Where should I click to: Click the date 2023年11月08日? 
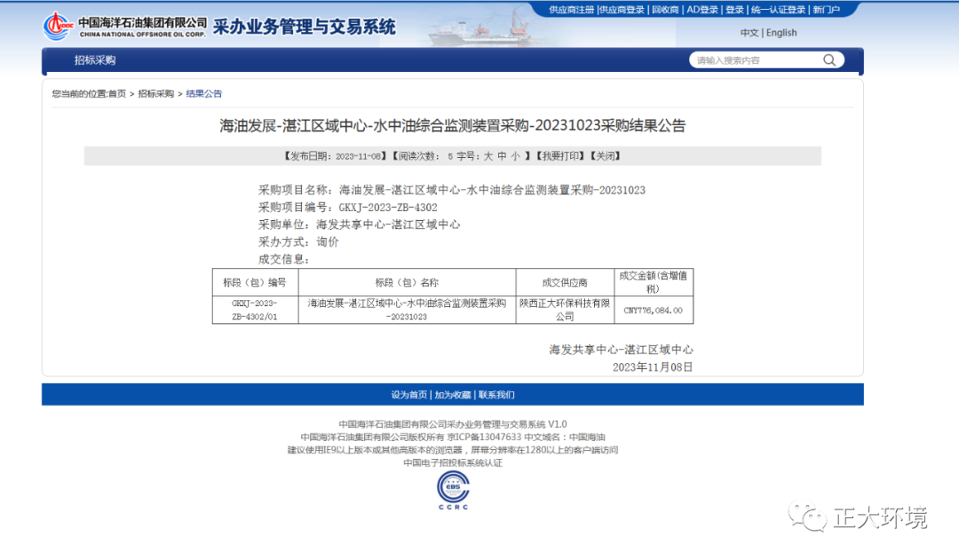653,367
